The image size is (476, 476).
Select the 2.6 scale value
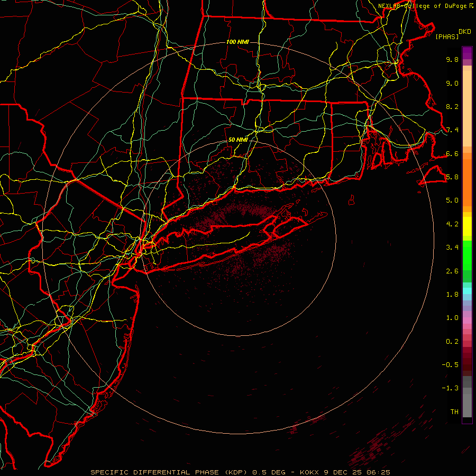point(452,271)
